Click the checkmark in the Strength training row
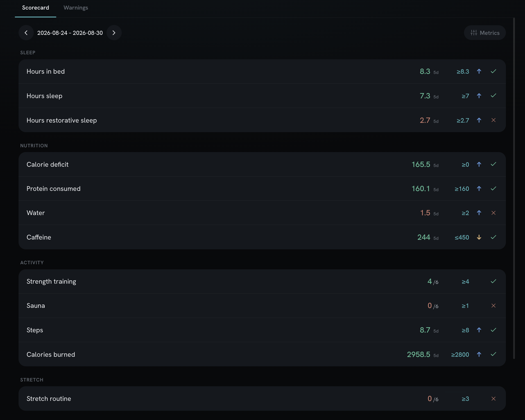The height and width of the screenshot is (420, 525). (493, 281)
